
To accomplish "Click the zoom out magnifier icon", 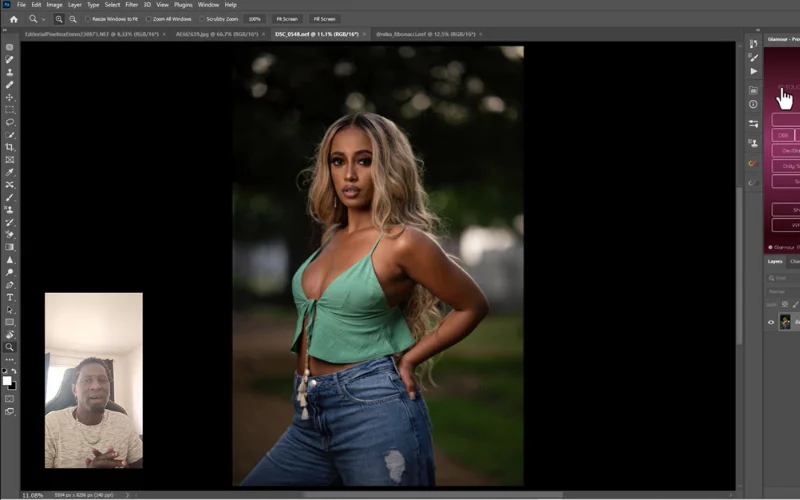I will [x=74, y=19].
